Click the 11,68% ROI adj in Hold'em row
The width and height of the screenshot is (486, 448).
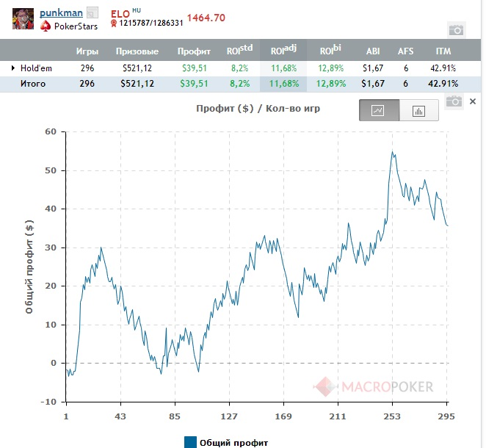click(283, 68)
